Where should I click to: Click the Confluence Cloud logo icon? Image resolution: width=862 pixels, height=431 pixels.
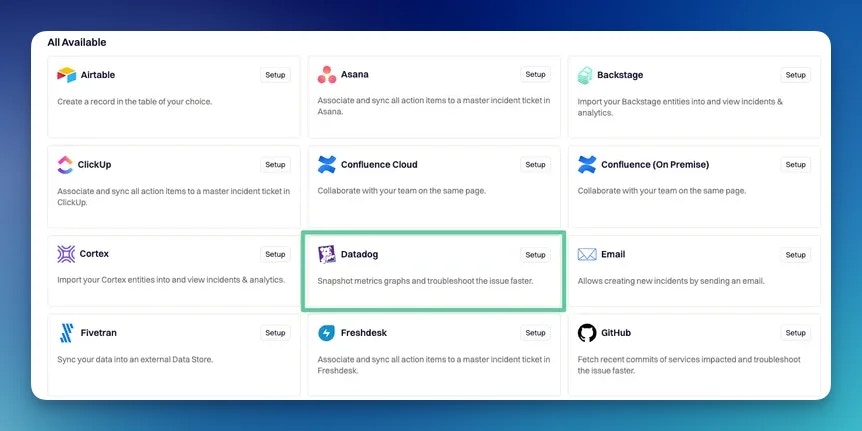click(x=327, y=164)
